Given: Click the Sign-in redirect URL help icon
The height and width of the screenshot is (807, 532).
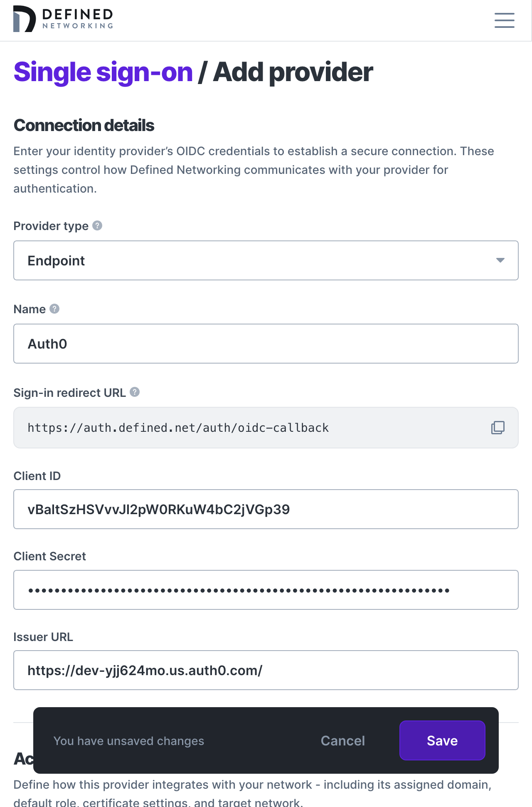Looking at the screenshot, I should (x=134, y=392).
